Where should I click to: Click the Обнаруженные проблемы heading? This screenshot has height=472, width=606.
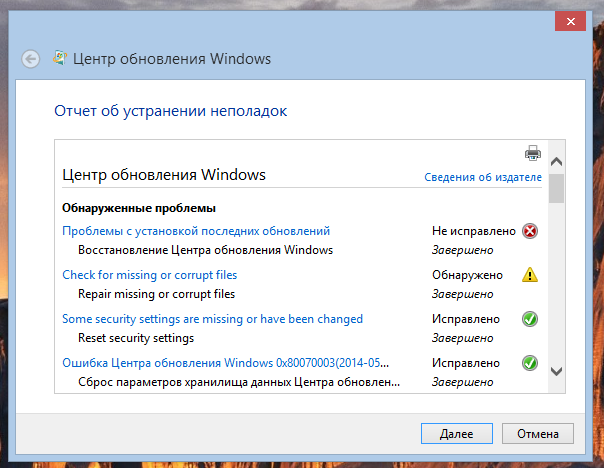pos(139,208)
